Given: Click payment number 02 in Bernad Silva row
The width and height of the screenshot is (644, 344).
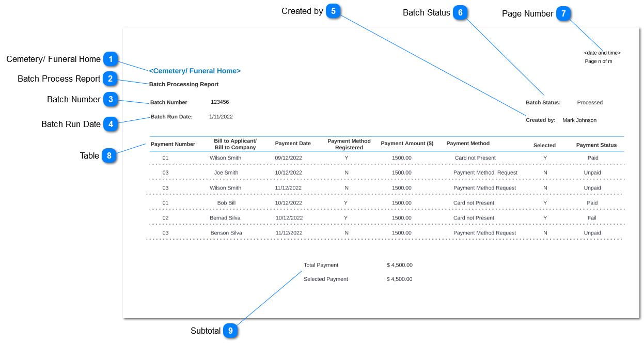Looking at the screenshot, I should (x=165, y=218).
